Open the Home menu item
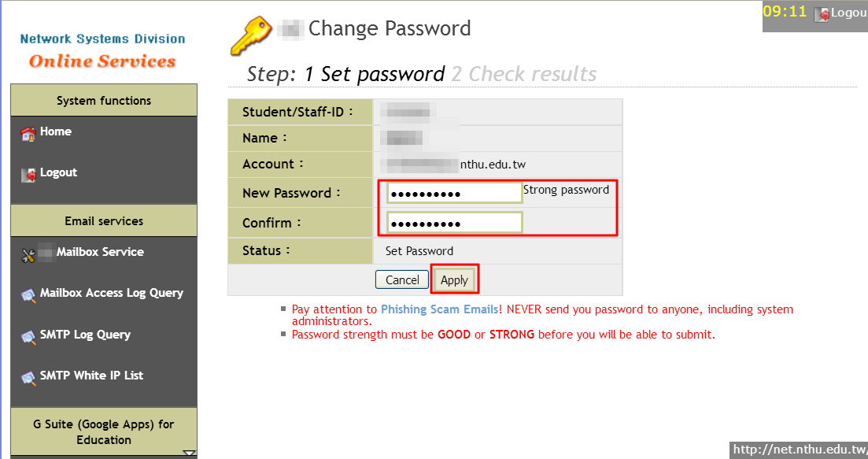The height and width of the screenshot is (459, 868). [x=56, y=131]
